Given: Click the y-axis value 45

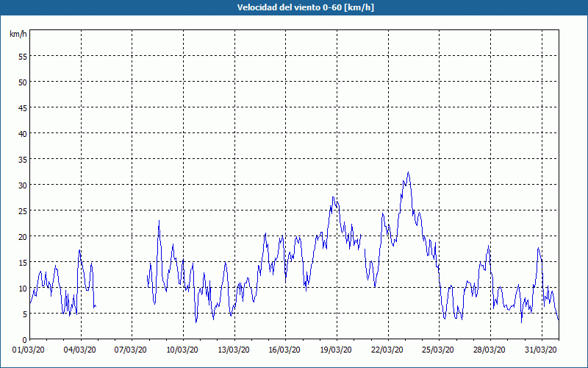Looking at the screenshot, I should pyautogui.click(x=23, y=107).
